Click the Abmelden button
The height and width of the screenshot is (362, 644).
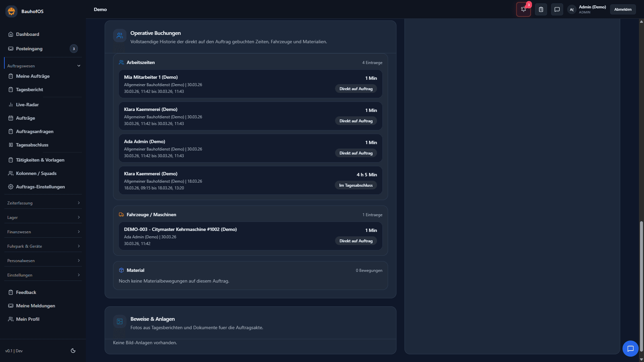[623, 9]
